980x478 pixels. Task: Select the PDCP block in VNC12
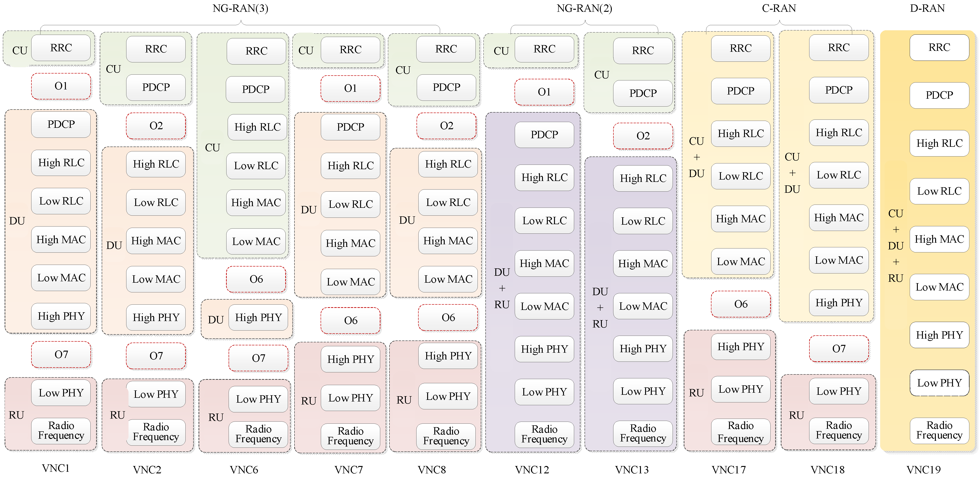click(544, 135)
